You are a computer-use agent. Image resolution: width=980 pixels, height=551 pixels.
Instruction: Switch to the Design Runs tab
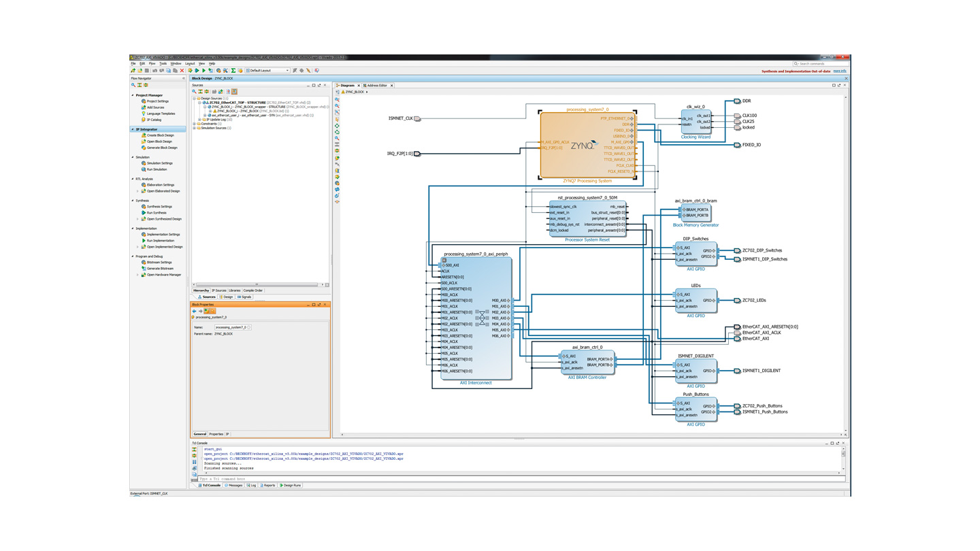point(291,486)
